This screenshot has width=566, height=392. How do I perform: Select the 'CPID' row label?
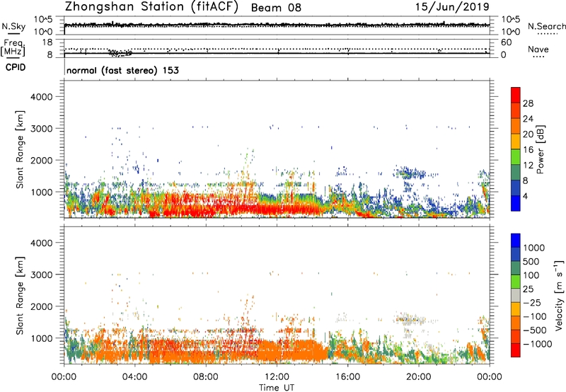pyautogui.click(x=15, y=67)
